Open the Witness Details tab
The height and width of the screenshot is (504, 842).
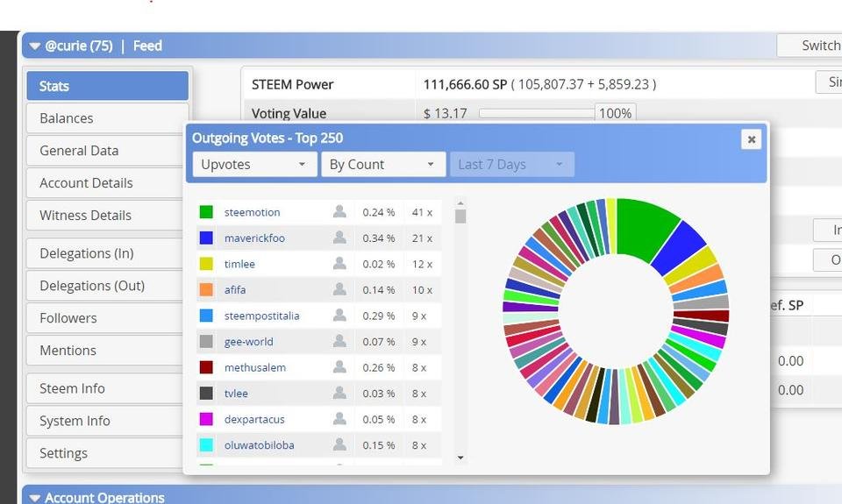(x=107, y=216)
